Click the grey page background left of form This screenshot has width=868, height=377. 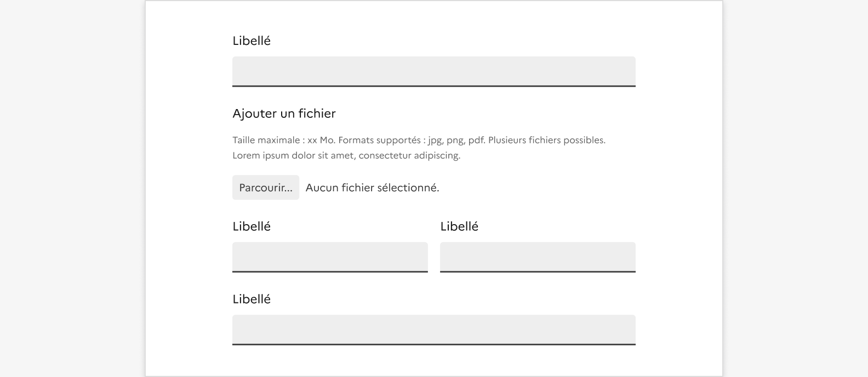(71, 188)
